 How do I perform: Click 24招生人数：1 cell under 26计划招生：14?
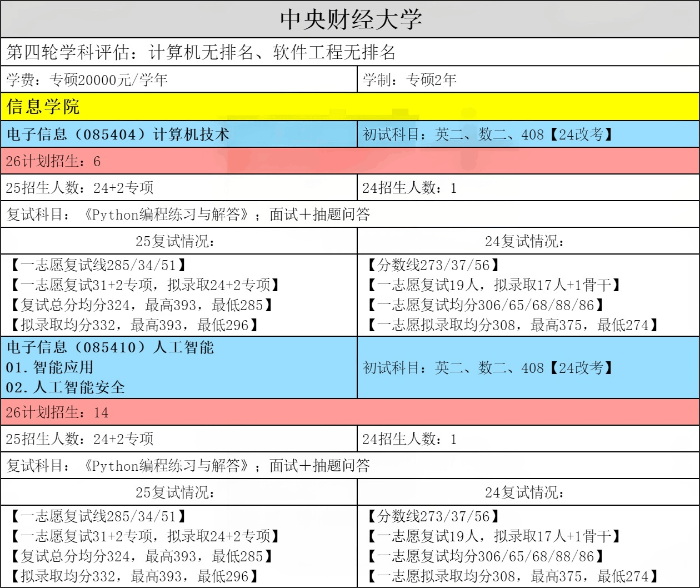click(x=409, y=439)
